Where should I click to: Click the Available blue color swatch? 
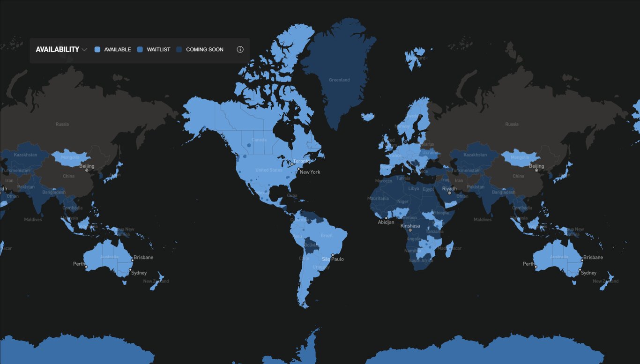[97, 49]
